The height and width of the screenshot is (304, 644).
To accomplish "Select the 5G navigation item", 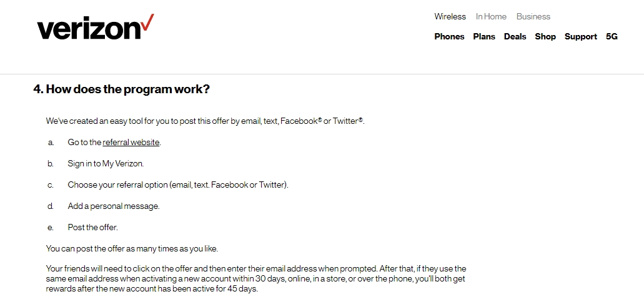I will [612, 37].
